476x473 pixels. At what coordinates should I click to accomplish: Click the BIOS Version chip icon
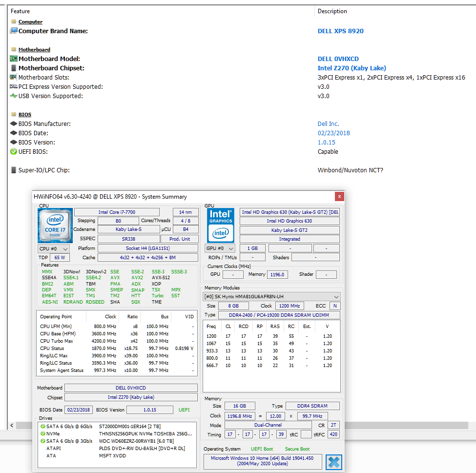pos(14,142)
